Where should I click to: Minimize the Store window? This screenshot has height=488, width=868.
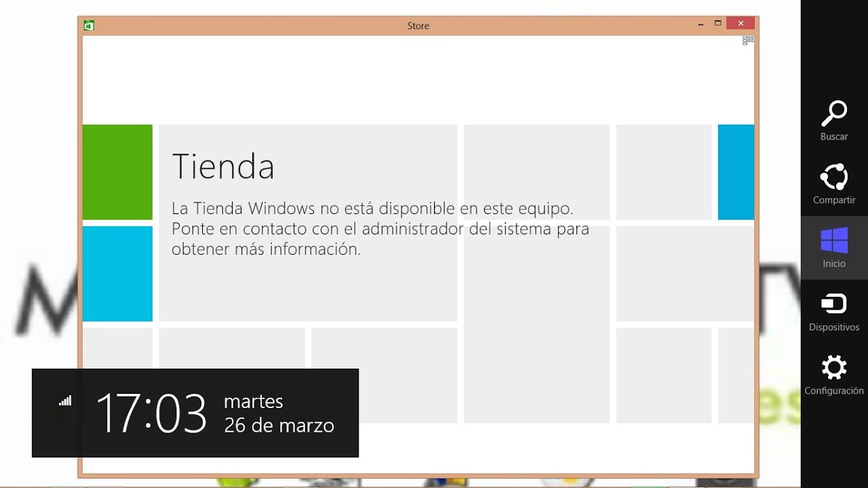[701, 24]
